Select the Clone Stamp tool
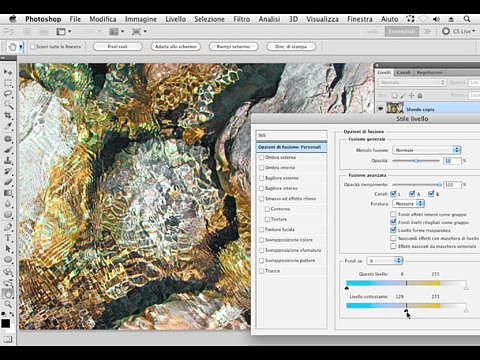 pos(8,161)
